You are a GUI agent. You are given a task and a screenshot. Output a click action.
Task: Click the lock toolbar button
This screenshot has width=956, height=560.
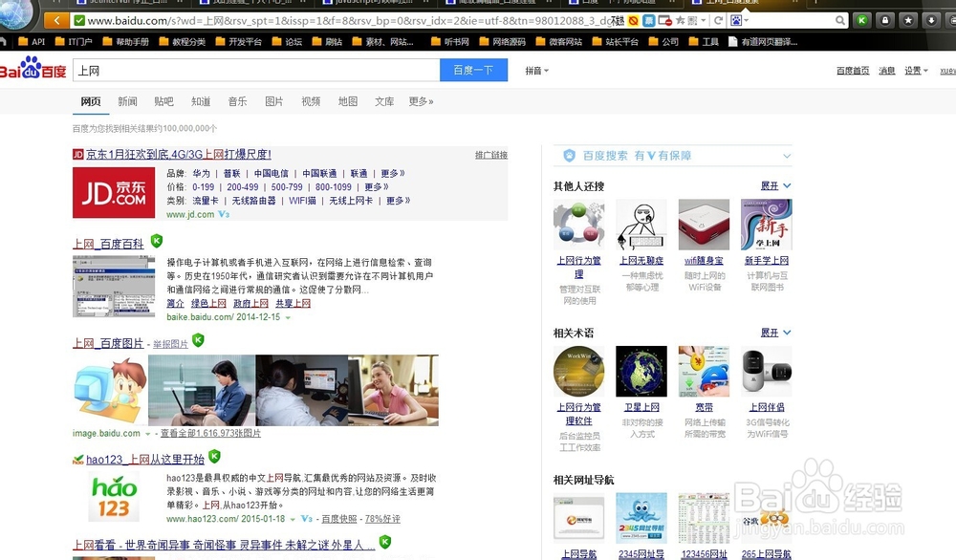(x=884, y=21)
